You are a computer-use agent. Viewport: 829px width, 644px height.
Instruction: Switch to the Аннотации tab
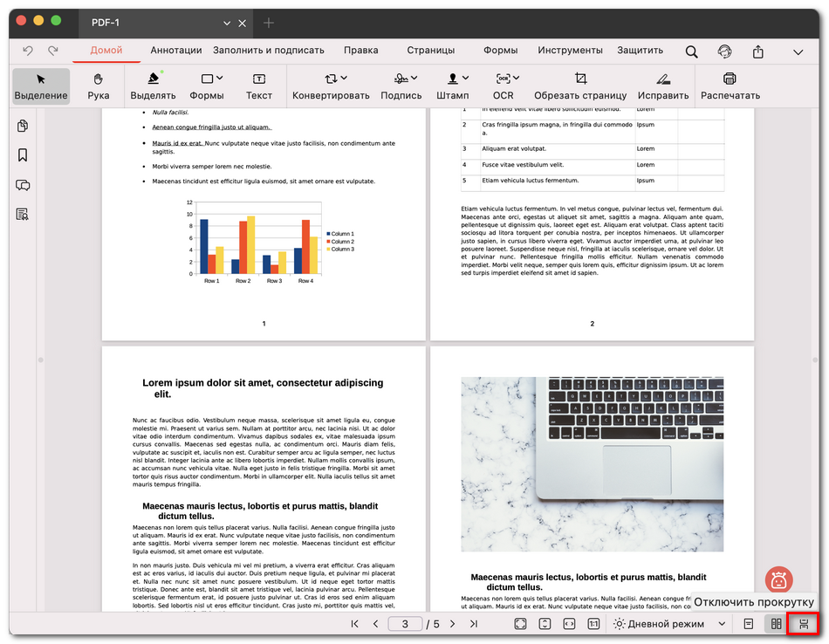176,51
